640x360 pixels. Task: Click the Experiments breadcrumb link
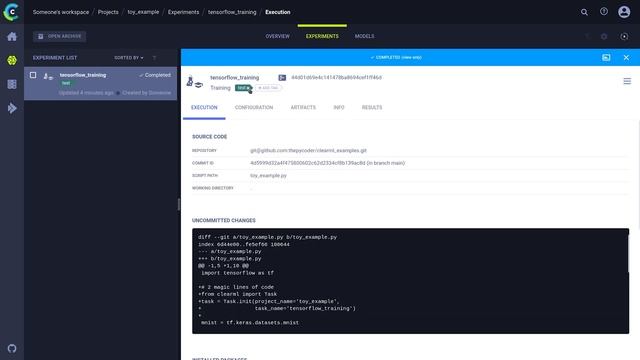(x=183, y=12)
